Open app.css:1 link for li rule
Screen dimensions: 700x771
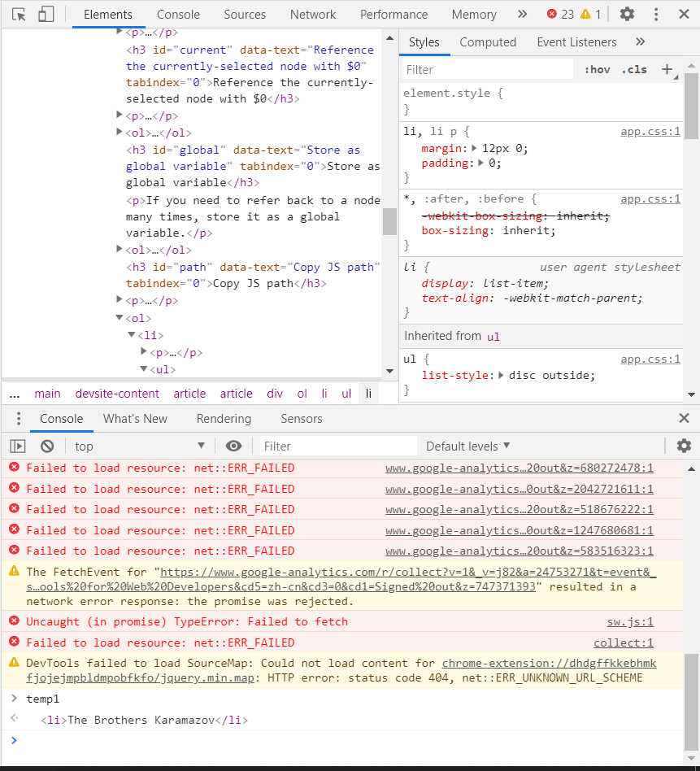(650, 131)
